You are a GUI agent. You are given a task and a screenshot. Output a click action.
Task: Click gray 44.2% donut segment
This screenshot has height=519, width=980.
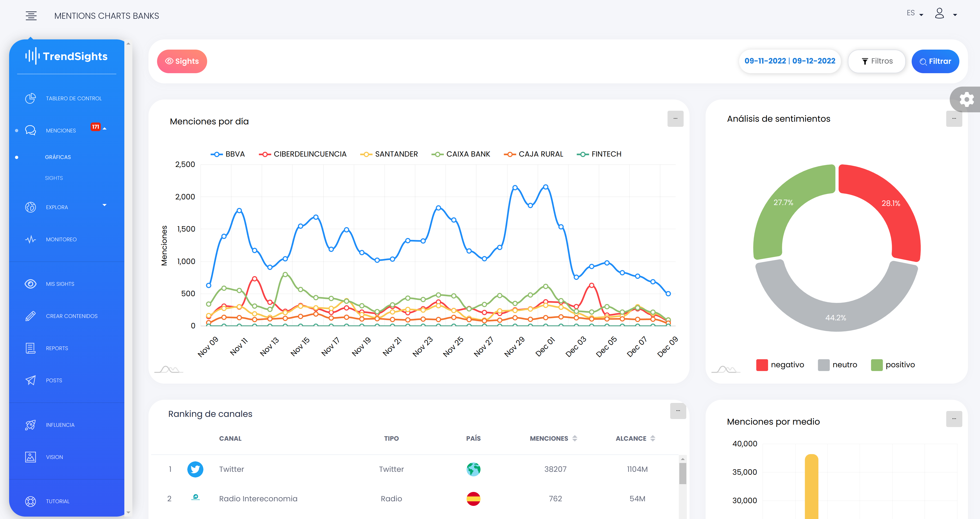tap(836, 318)
